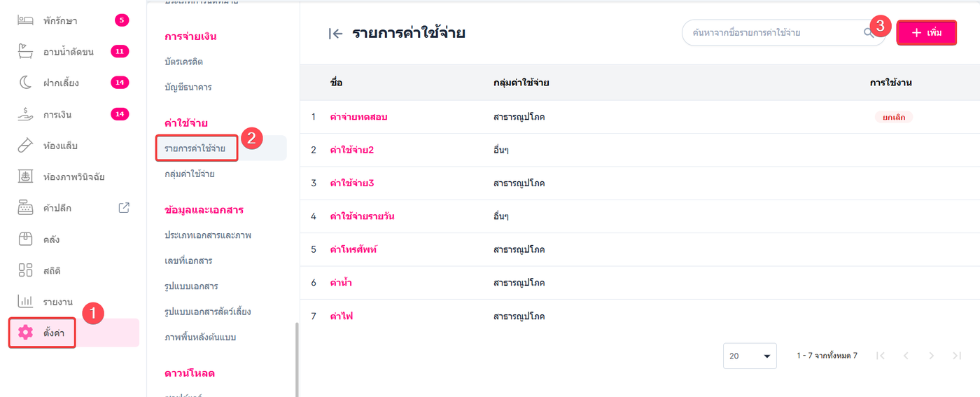The width and height of the screenshot is (980, 397).
Task: Click the pink เพิ่ม add button
Action: 926,33
